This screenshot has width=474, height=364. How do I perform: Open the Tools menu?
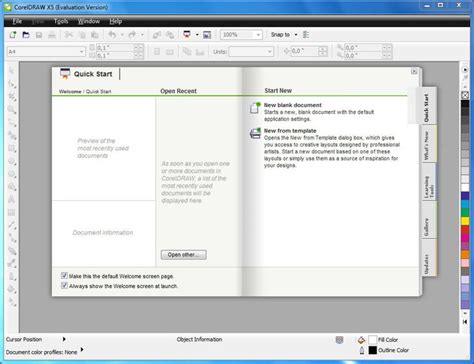pos(61,21)
